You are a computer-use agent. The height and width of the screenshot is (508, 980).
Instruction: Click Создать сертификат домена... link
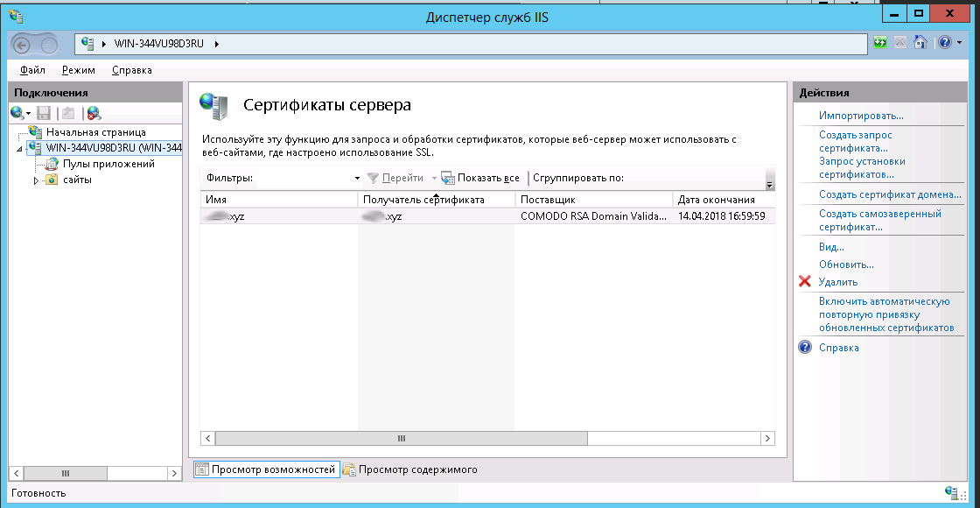coord(889,194)
